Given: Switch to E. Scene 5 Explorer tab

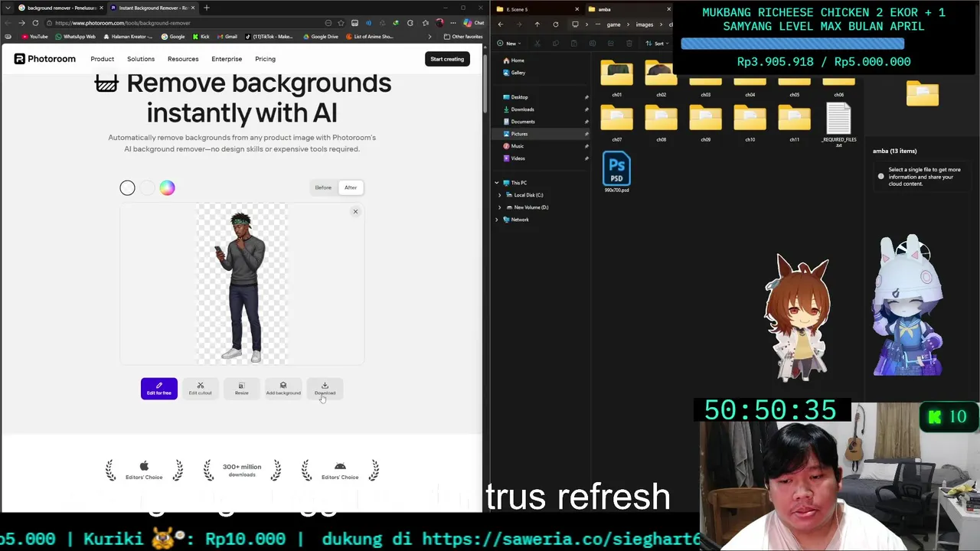Looking at the screenshot, I should [x=538, y=9].
